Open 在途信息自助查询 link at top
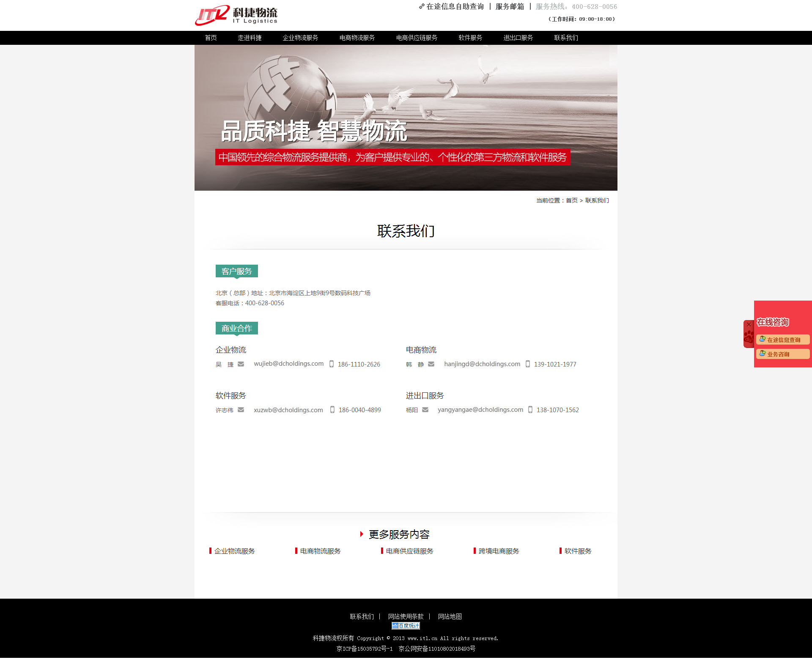 [455, 7]
